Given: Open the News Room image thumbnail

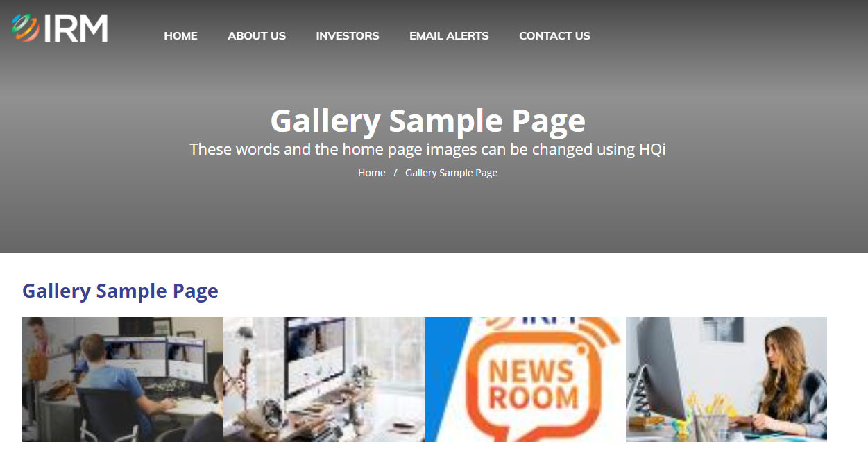Looking at the screenshot, I should pyautogui.click(x=525, y=380).
